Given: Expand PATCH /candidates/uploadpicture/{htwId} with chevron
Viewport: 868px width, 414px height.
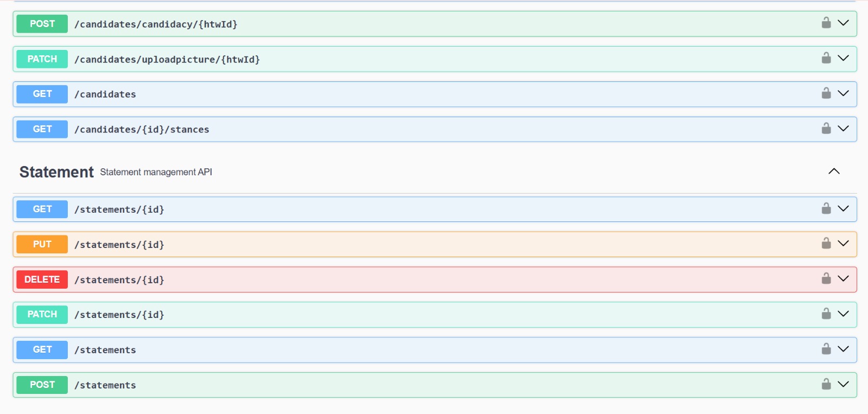Looking at the screenshot, I should 843,58.
